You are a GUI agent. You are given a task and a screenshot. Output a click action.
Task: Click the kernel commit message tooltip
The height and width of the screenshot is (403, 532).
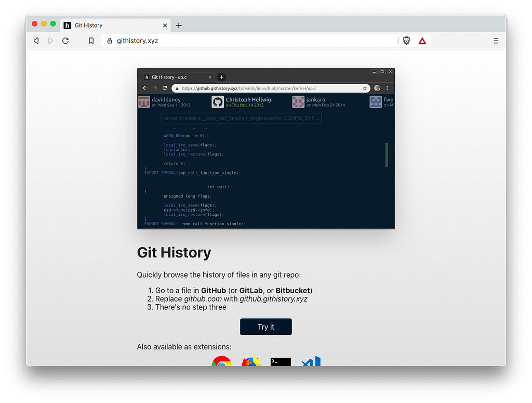pos(241,118)
